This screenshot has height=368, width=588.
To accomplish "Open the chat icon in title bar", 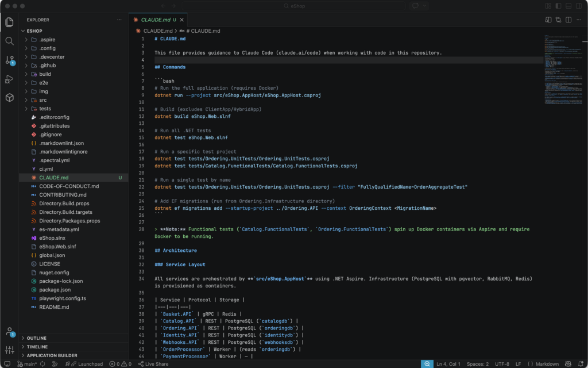I will (415, 6).
